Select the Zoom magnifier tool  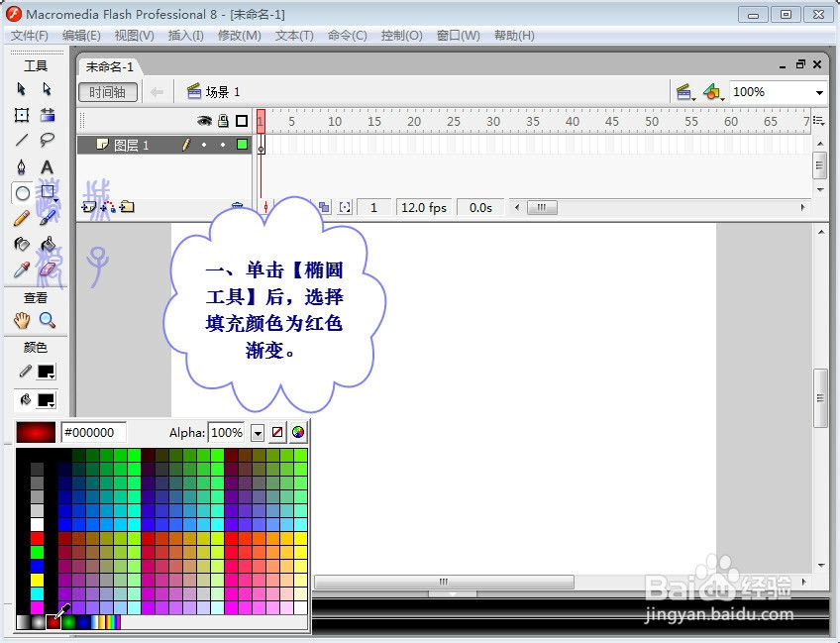click(48, 320)
